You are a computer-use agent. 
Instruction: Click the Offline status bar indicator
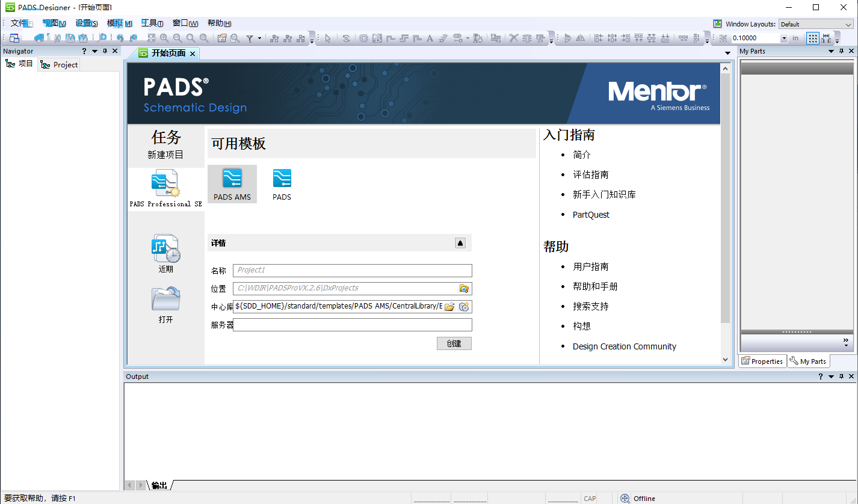(x=638, y=499)
